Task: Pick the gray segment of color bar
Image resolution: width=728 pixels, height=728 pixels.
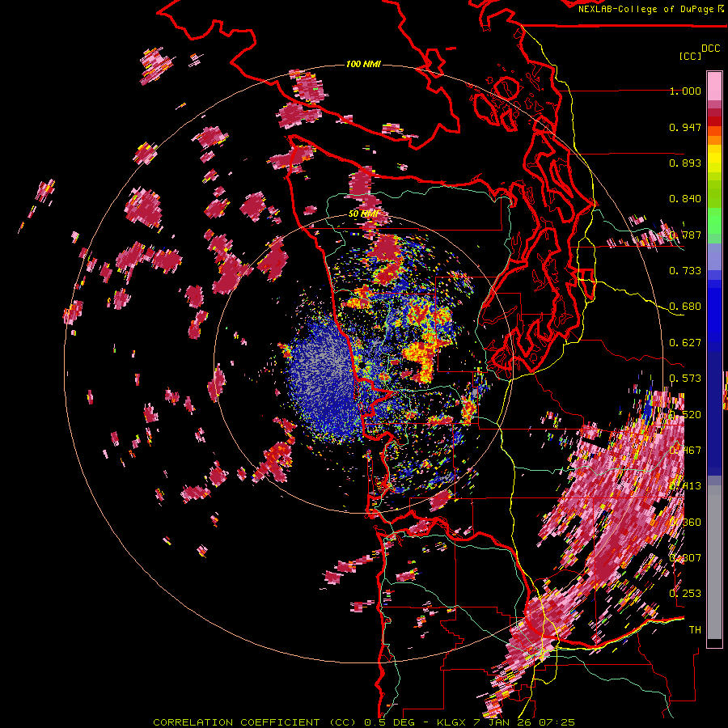Action: (x=714, y=562)
